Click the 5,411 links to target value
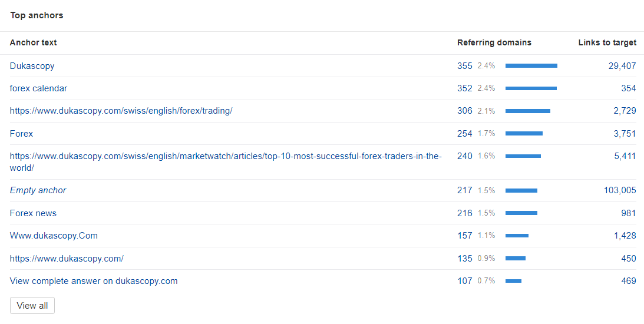Viewport: 644px width, 324px height. [x=625, y=156]
